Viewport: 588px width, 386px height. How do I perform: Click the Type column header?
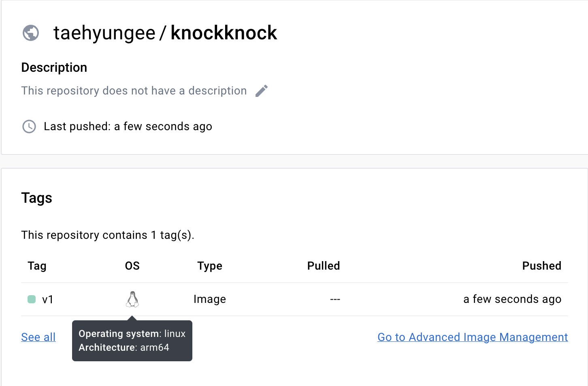[210, 266]
